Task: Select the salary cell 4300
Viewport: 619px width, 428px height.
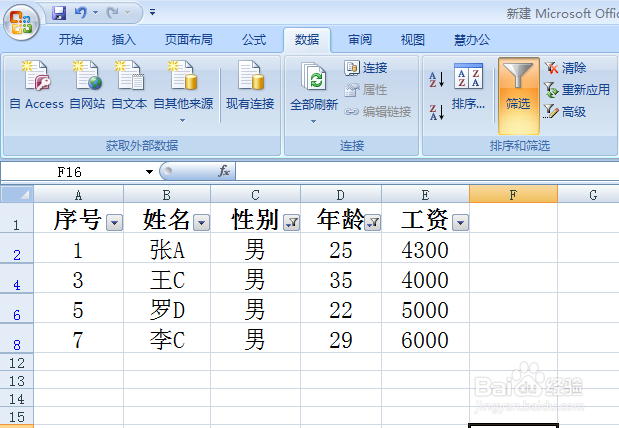Action: (425, 248)
